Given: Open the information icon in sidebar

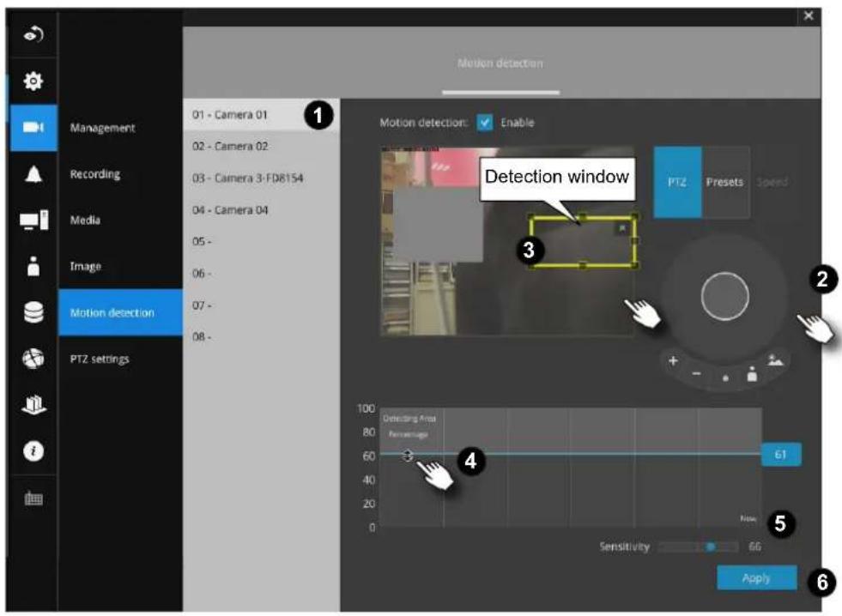Looking at the screenshot, I should click(33, 450).
